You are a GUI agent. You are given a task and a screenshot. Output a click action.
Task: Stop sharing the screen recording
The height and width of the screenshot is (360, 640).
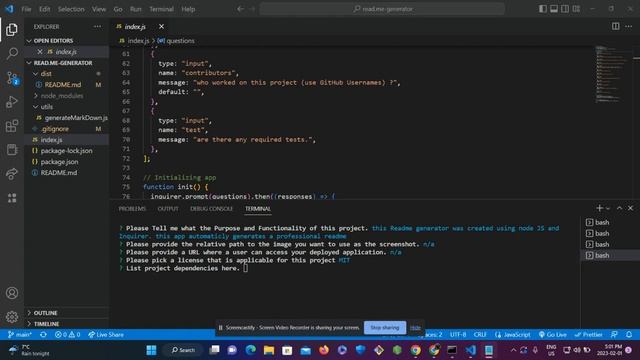coord(384,328)
